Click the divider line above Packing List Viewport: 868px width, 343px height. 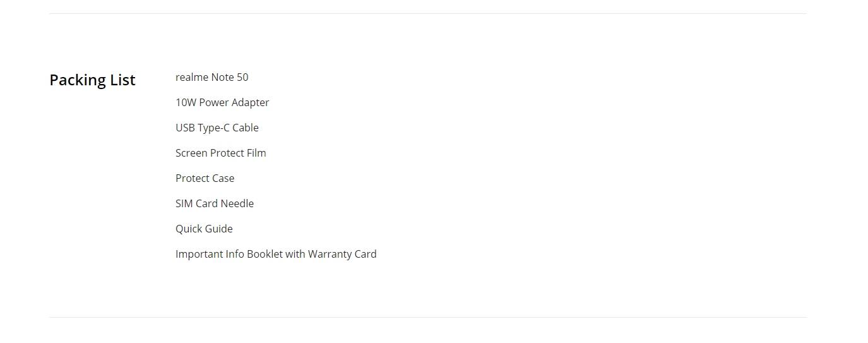click(428, 13)
